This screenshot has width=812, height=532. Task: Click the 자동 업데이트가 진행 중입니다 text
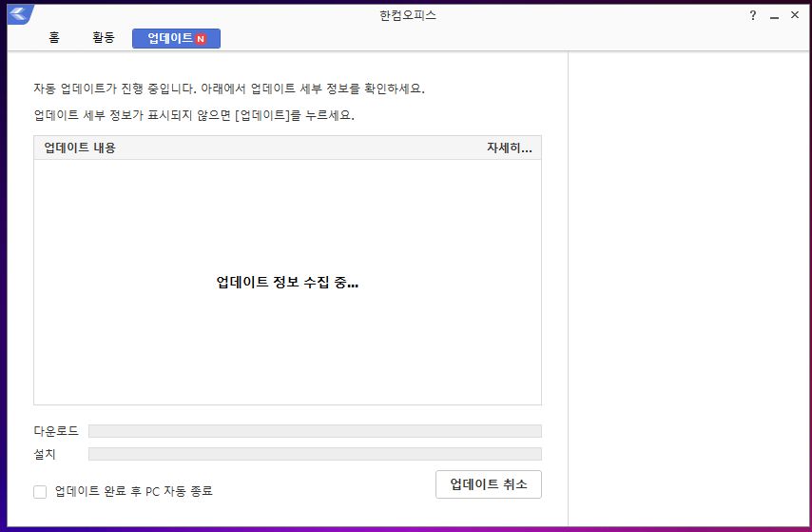[117, 89]
